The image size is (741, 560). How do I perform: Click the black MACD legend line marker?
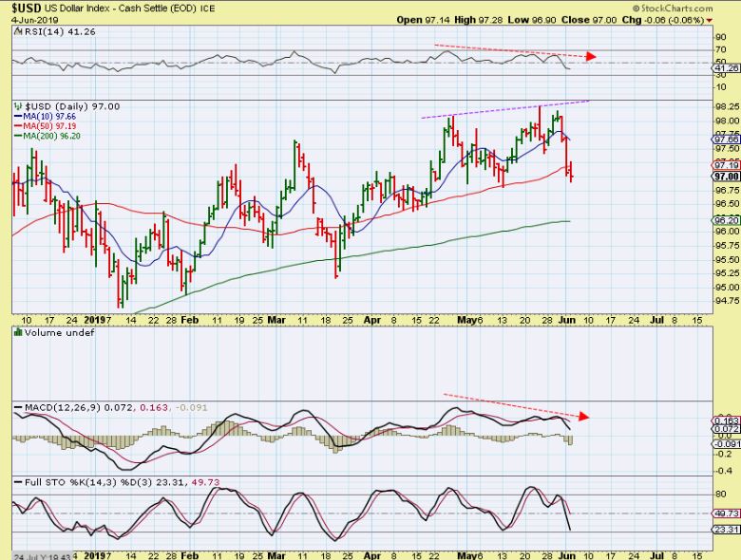(x=18, y=407)
